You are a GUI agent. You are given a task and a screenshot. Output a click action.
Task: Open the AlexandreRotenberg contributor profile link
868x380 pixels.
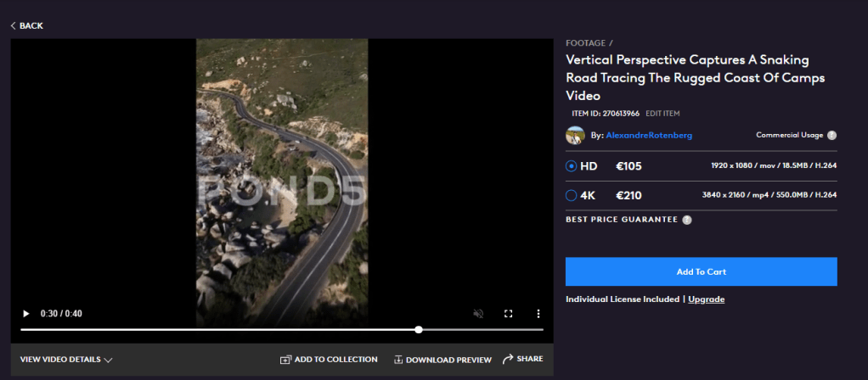coord(647,135)
